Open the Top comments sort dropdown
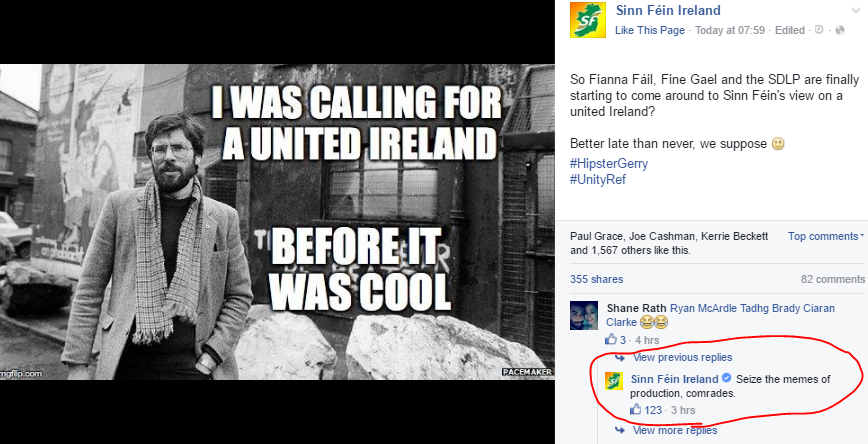The height and width of the screenshot is (444, 868). point(826,236)
